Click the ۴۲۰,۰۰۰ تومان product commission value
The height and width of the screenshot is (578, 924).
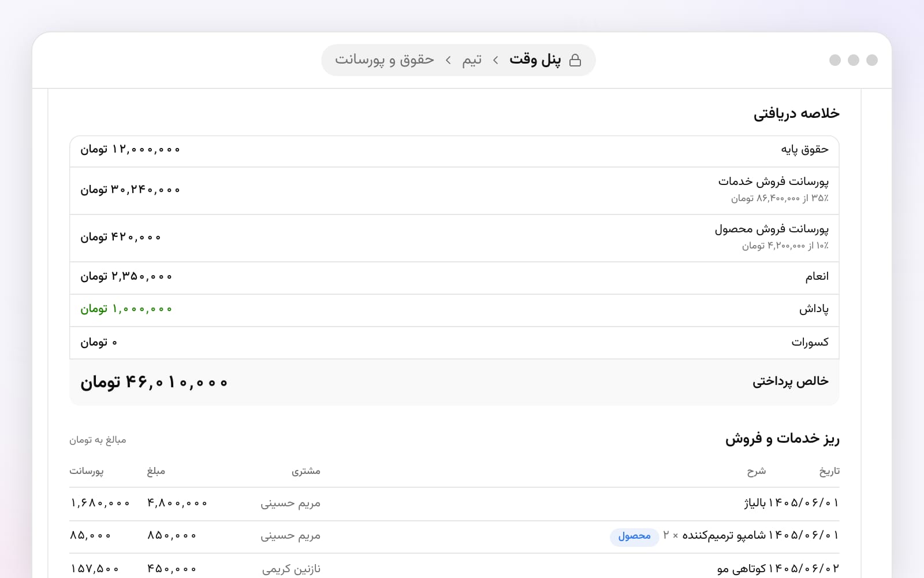click(x=121, y=238)
